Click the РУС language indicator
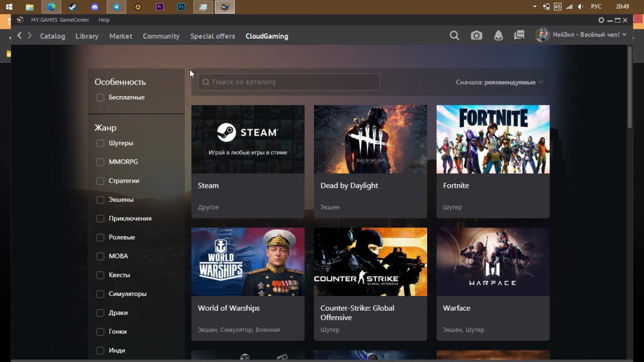This screenshot has height=362, width=644. (596, 7)
